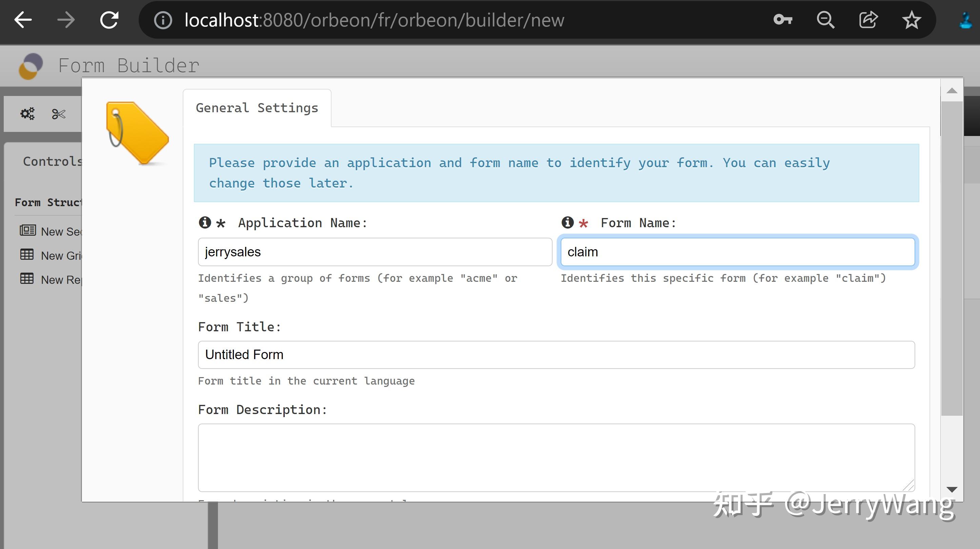This screenshot has height=549, width=980.
Task: Click the zoom out magnifier icon
Action: pos(825,20)
